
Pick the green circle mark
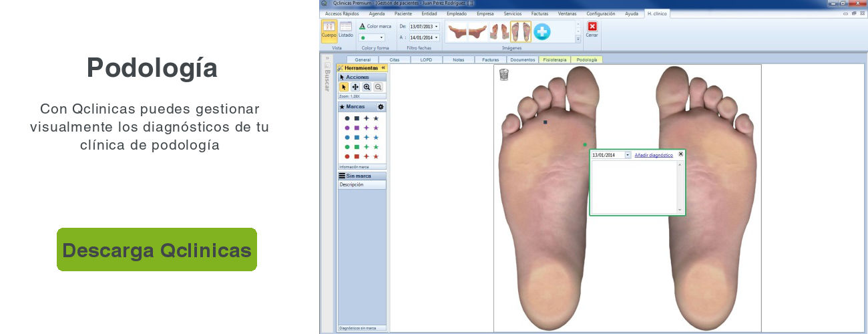[x=347, y=147]
